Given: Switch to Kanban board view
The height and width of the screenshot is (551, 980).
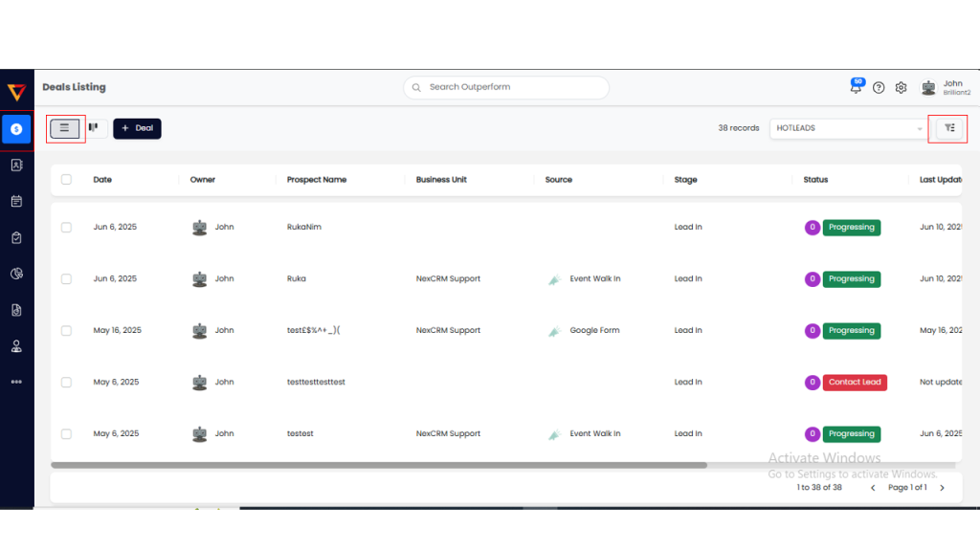Looking at the screenshot, I should click(94, 127).
